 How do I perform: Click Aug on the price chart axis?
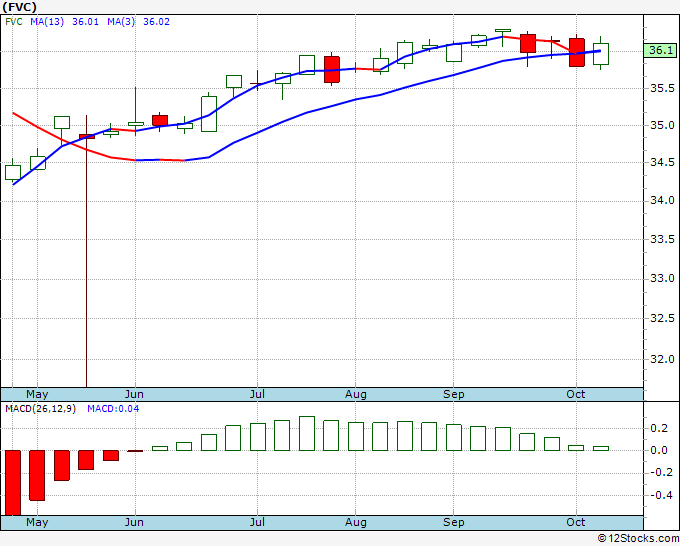pyautogui.click(x=356, y=394)
